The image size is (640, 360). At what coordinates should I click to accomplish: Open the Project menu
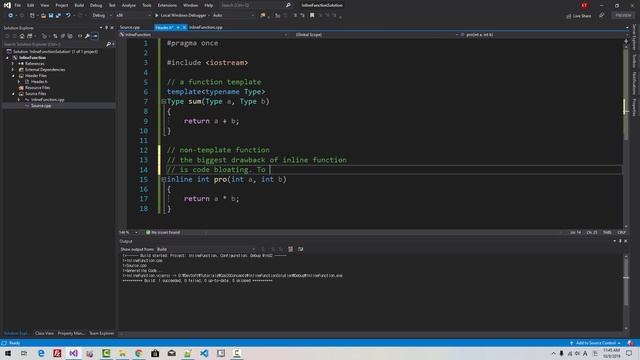pos(62,5)
